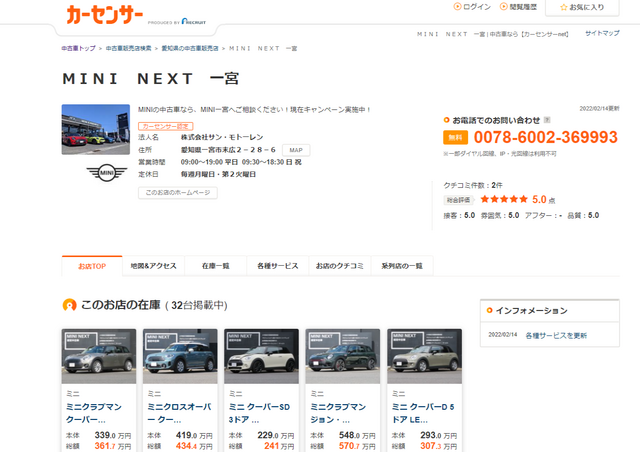Click クチコミ件数 2件 text
The width and height of the screenshot is (640, 452).
point(473,185)
